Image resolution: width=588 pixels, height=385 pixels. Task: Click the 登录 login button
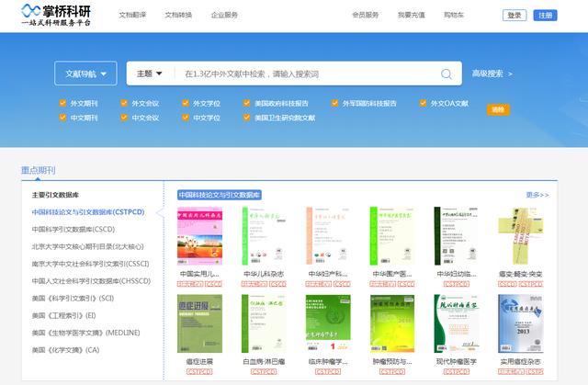[x=514, y=16]
